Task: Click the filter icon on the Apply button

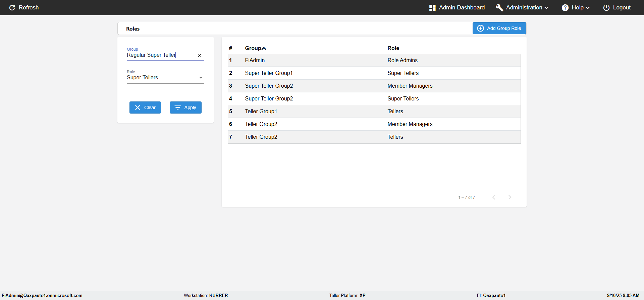Action: click(178, 108)
